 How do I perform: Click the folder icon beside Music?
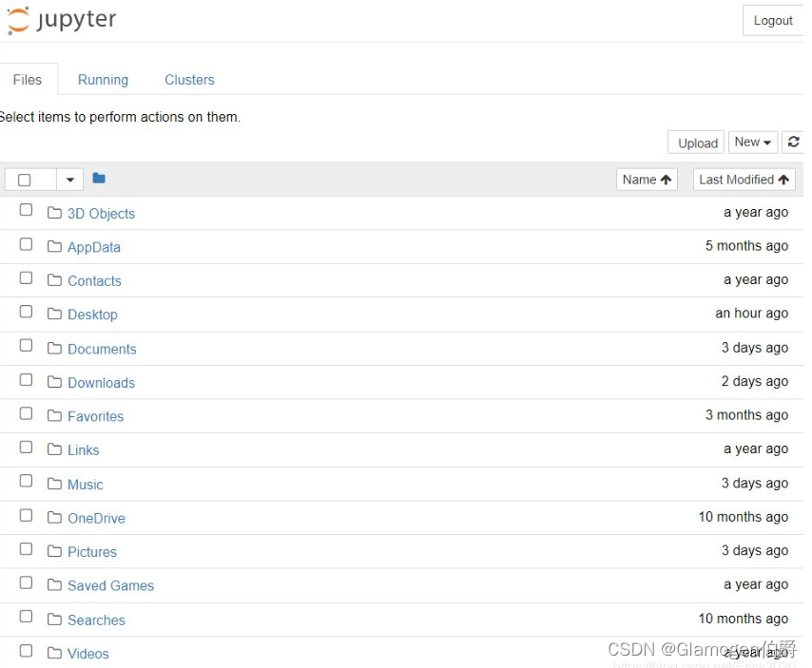[x=53, y=484]
